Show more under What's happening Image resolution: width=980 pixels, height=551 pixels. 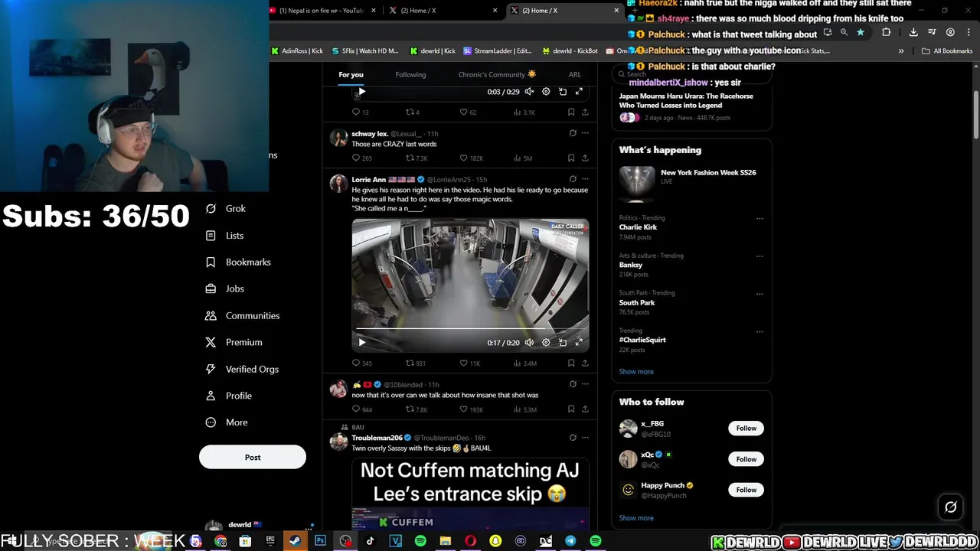coord(636,372)
